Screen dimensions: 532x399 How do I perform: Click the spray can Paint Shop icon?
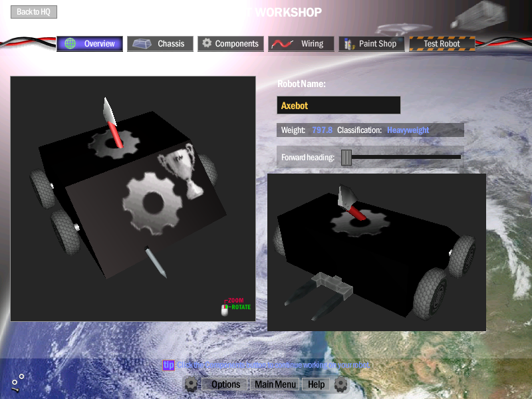(348, 44)
